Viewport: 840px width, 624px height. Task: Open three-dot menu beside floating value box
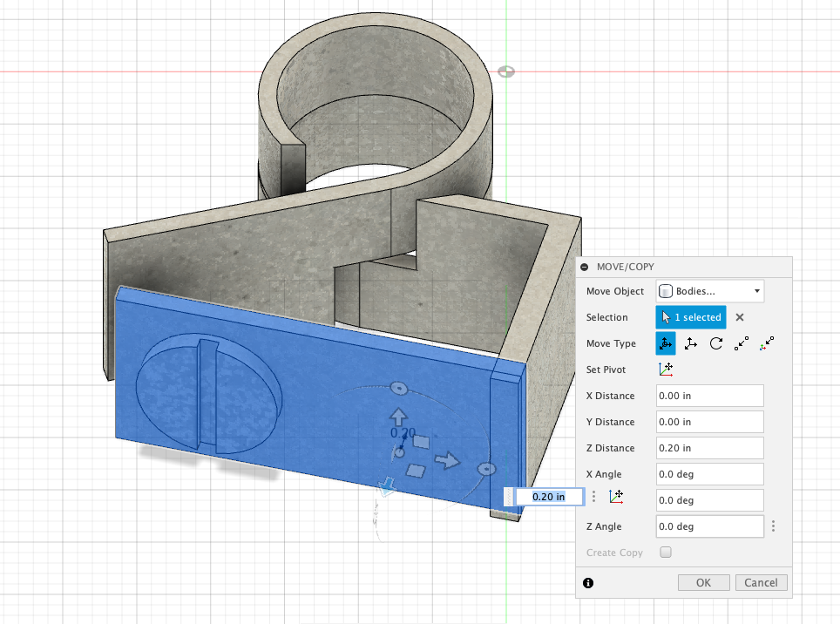pos(593,497)
